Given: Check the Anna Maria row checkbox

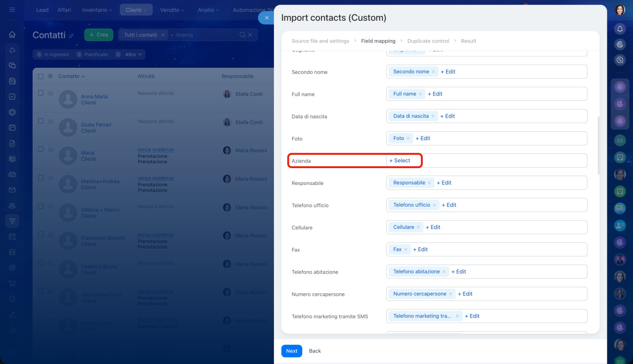Looking at the screenshot, I should point(41,93).
